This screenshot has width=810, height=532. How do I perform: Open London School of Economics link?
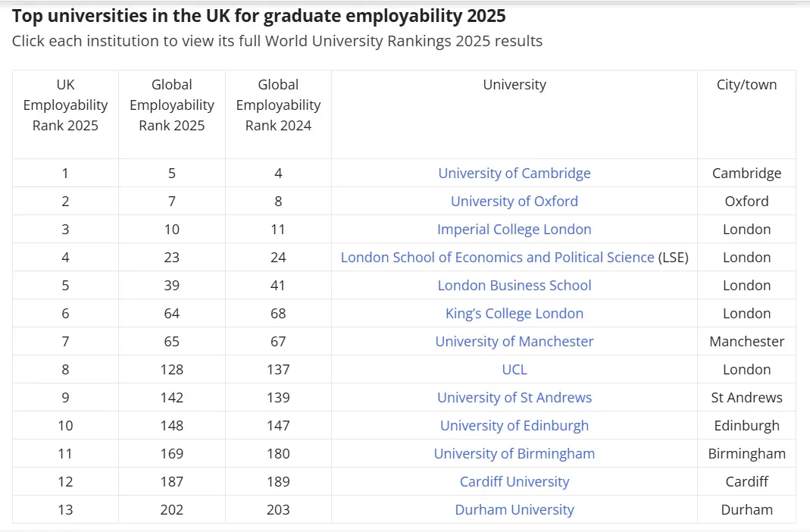497,258
